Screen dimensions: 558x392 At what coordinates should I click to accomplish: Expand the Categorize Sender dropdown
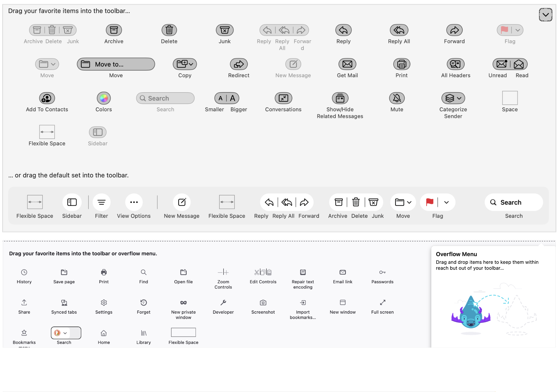click(x=453, y=98)
